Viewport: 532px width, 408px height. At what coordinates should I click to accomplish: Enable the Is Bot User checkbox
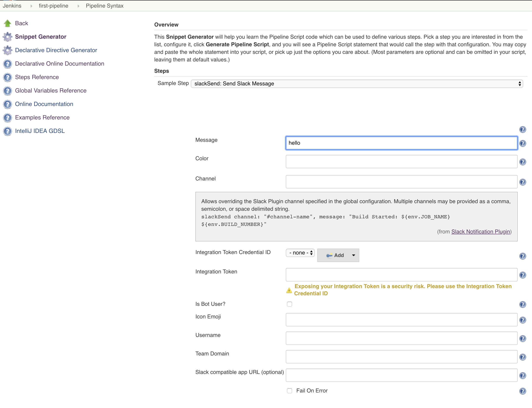[x=289, y=304]
